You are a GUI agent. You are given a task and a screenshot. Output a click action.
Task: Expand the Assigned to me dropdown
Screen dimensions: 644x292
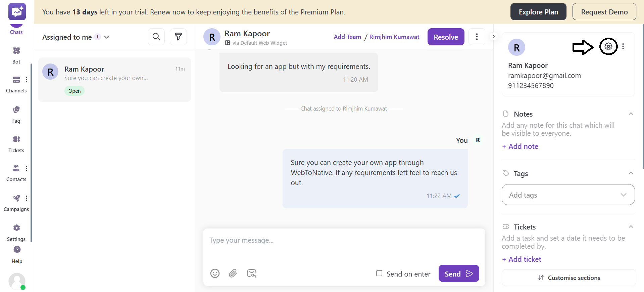click(x=76, y=37)
